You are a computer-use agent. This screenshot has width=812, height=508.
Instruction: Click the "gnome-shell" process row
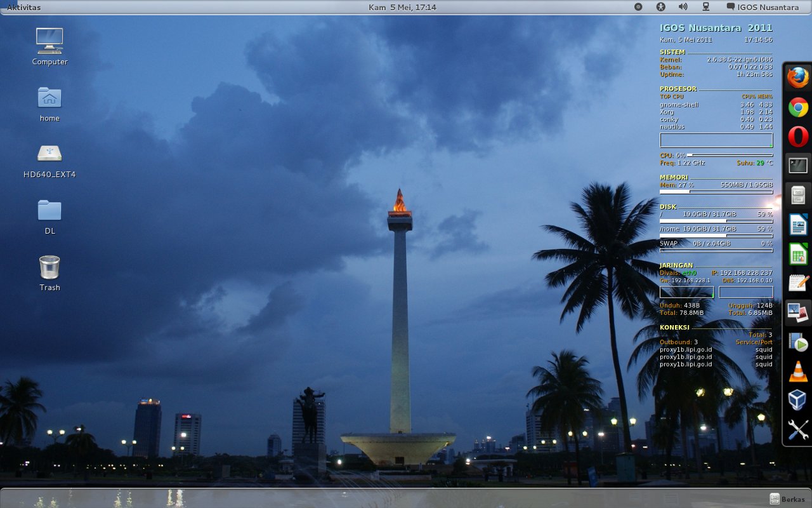pos(716,104)
